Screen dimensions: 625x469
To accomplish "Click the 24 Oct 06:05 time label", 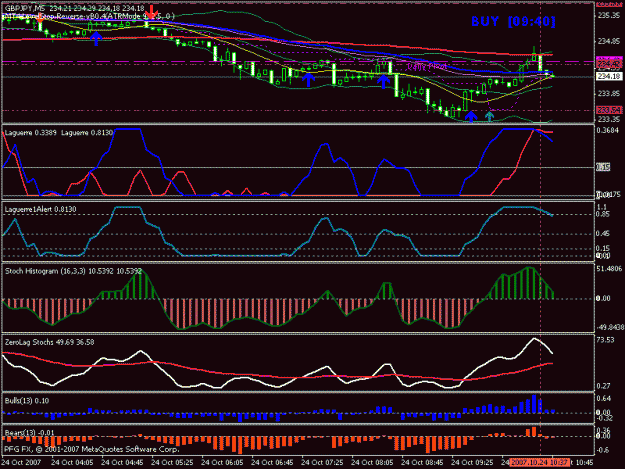I will pos(222,463).
